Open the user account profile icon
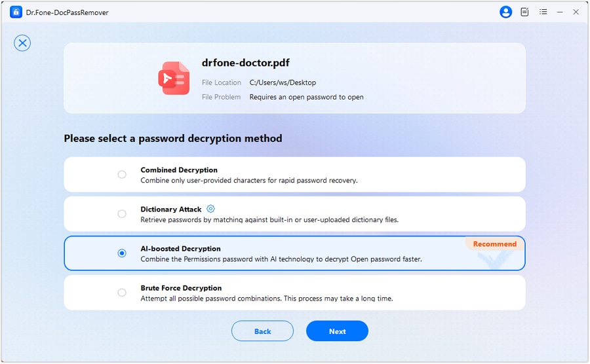 [505, 12]
